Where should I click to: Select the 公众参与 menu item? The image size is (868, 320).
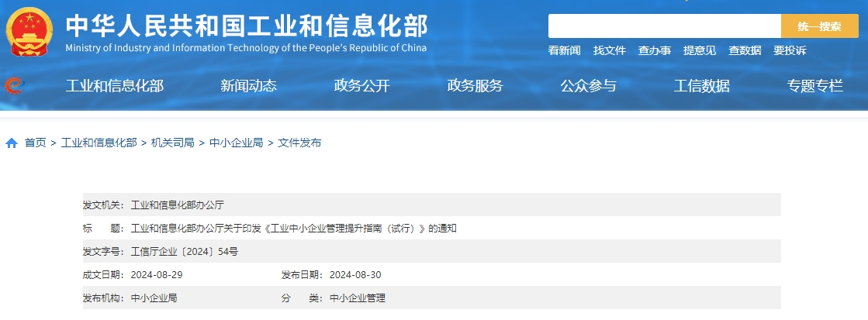pos(588,86)
